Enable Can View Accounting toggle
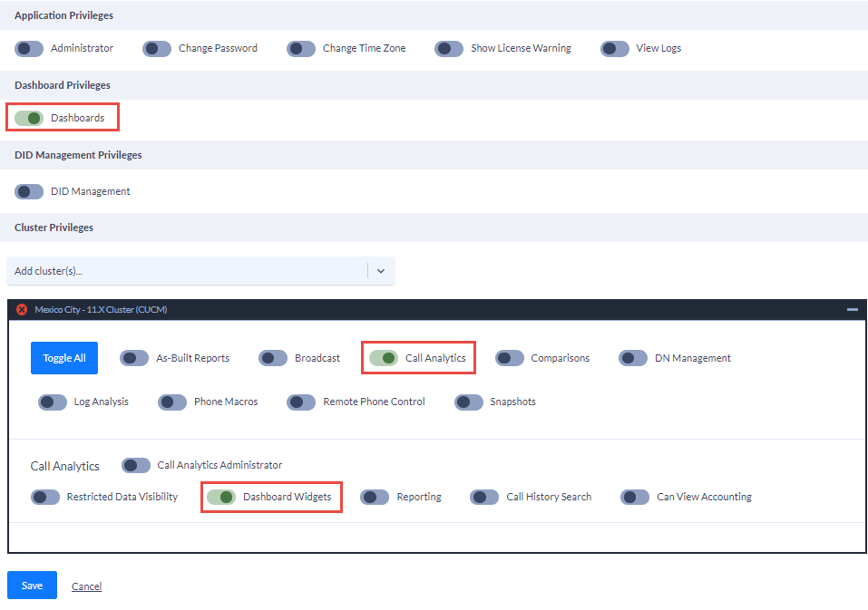 (x=635, y=497)
